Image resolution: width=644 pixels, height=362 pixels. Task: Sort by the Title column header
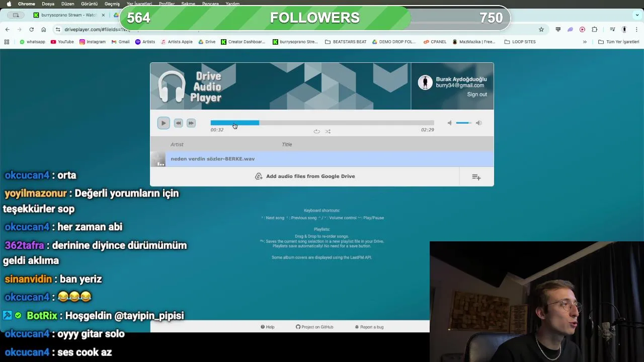tap(287, 144)
